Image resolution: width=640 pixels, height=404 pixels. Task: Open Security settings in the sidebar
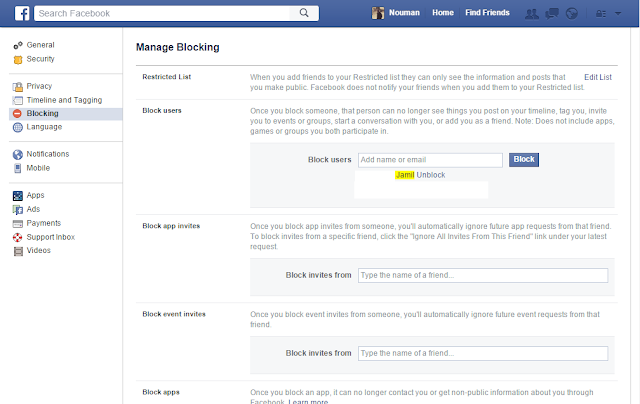click(x=40, y=59)
